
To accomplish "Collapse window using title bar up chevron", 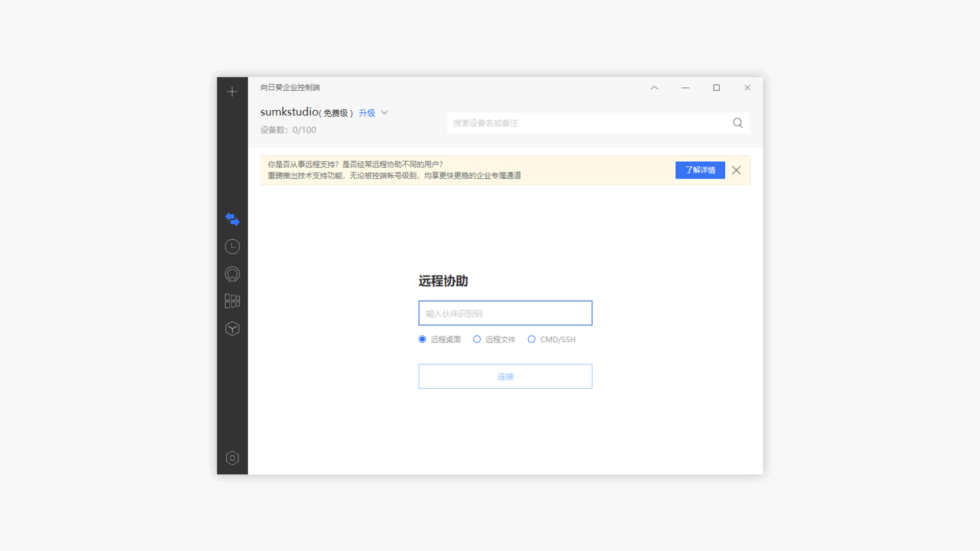I will point(654,88).
